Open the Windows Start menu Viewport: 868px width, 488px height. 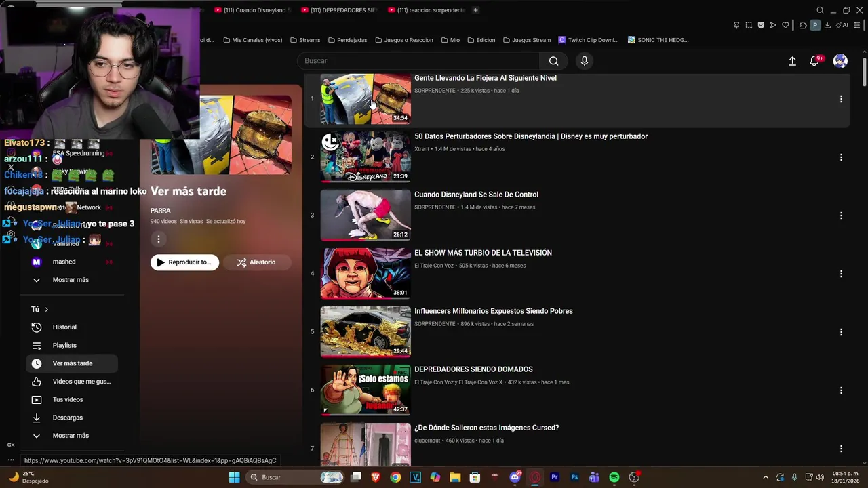(234, 477)
